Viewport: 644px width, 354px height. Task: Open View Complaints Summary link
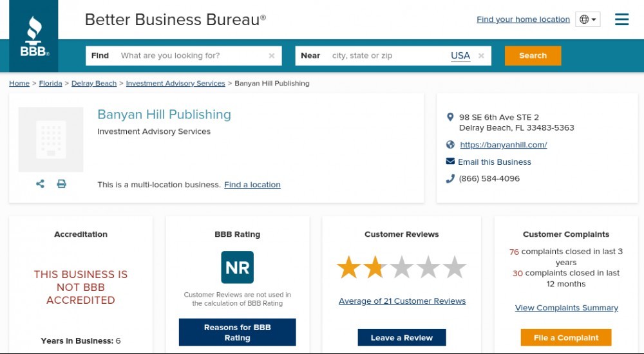566,308
